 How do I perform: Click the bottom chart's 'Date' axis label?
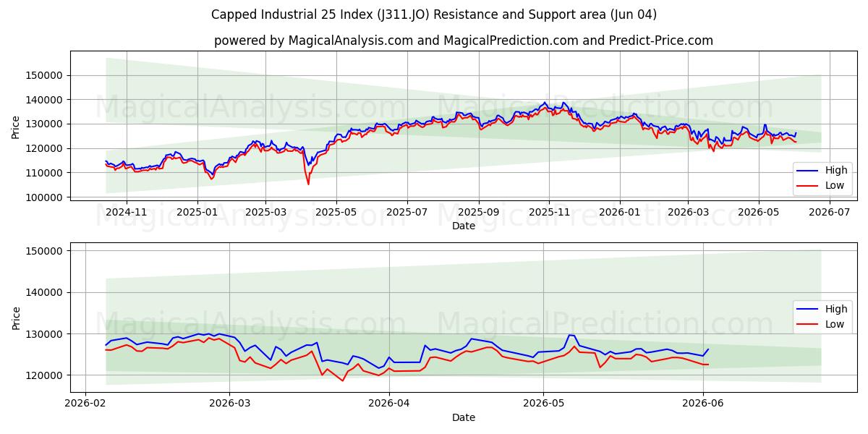coord(464,417)
